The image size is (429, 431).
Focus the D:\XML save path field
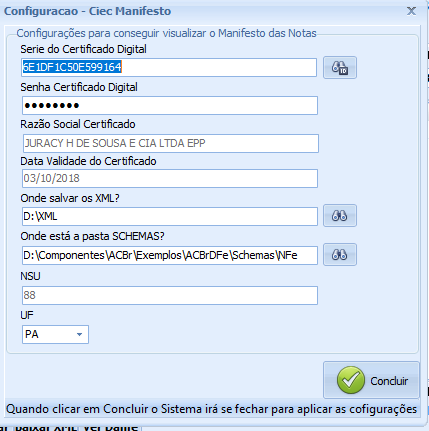pos(170,216)
